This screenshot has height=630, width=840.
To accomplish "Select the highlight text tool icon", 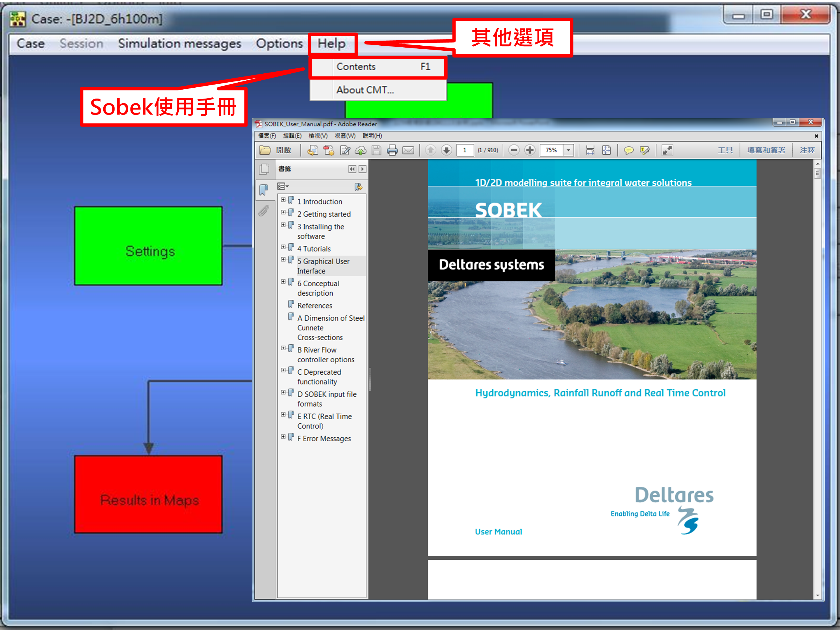I will (645, 150).
